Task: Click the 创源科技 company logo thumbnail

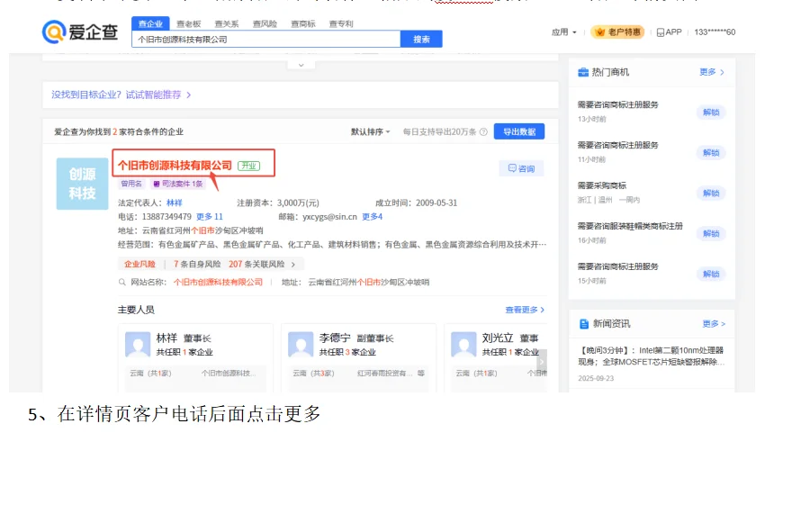Action: [82, 184]
